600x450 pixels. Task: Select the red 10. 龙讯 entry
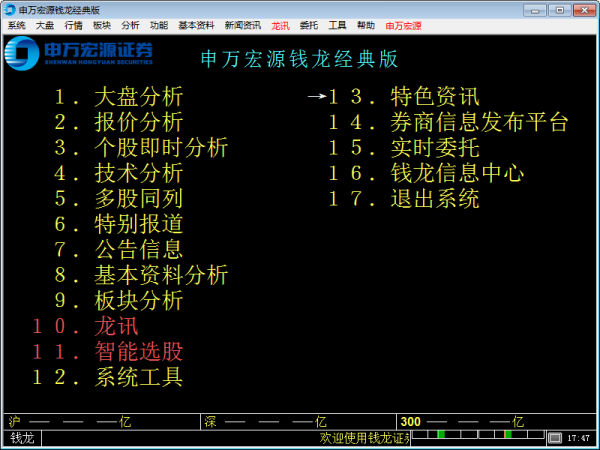click(85, 326)
